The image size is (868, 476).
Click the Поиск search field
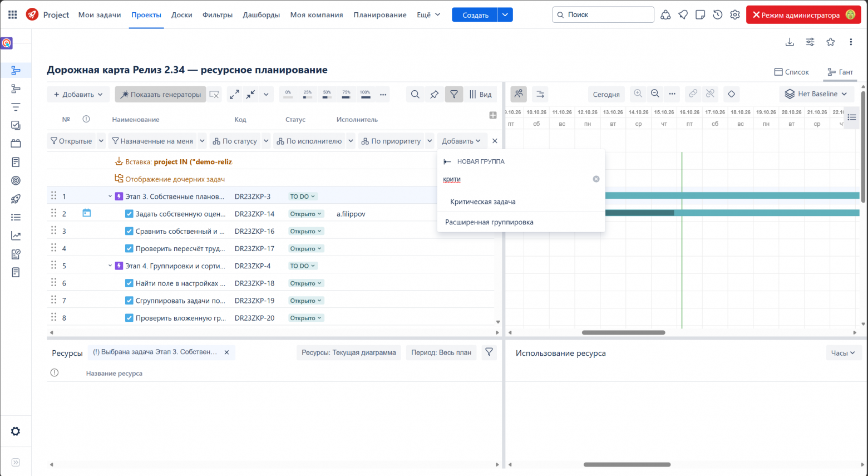coord(603,14)
